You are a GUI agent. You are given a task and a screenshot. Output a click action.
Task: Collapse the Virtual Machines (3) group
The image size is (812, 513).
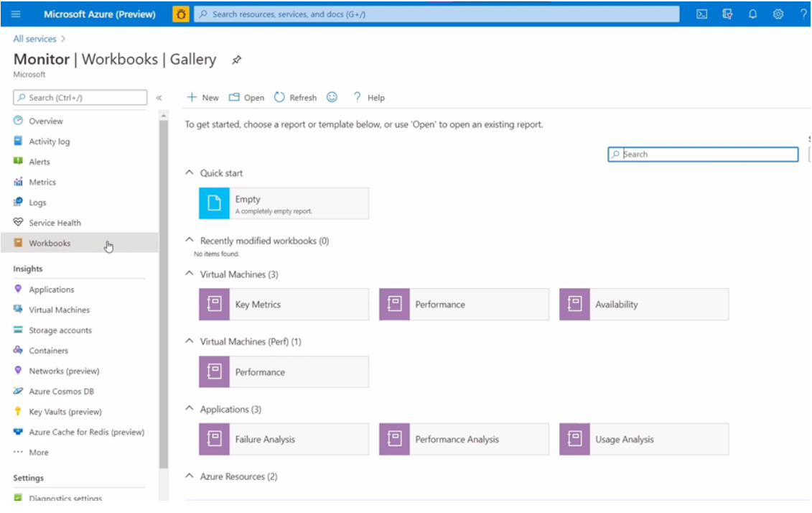click(x=190, y=274)
